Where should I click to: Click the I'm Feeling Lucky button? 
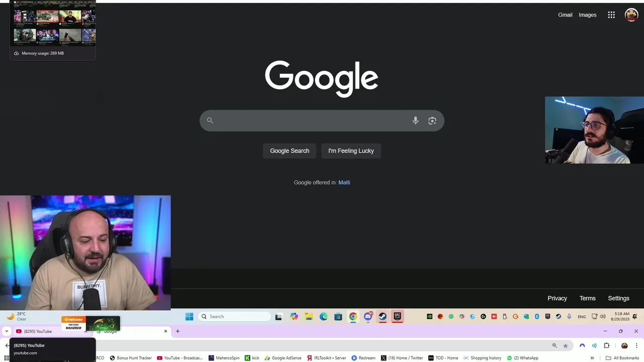351,151
